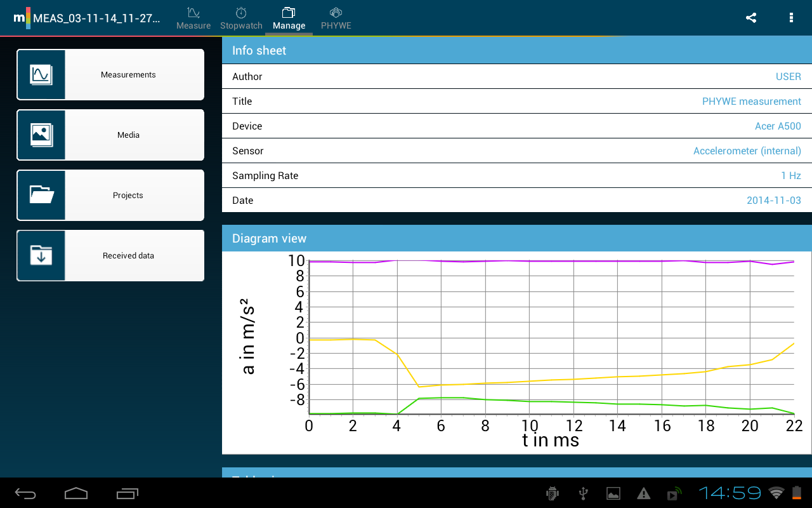Image resolution: width=812 pixels, height=508 pixels.
Task: Select the Sampling Rate value 1 Hz
Action: click(x=791, y=176)
